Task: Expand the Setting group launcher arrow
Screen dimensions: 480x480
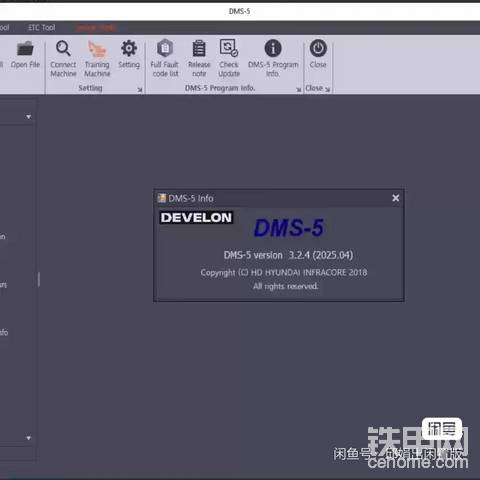Action: [140, 89]
